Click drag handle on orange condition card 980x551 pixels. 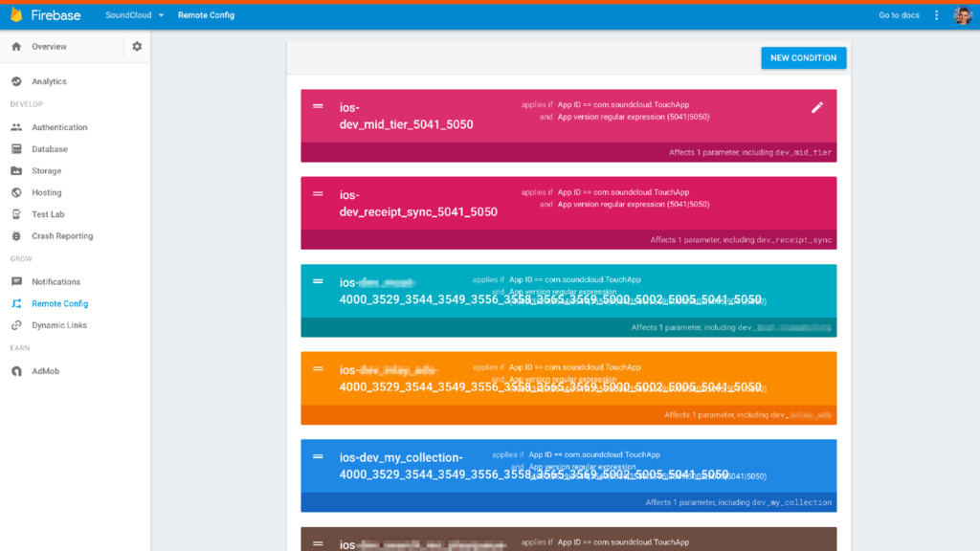click(318, 368)
